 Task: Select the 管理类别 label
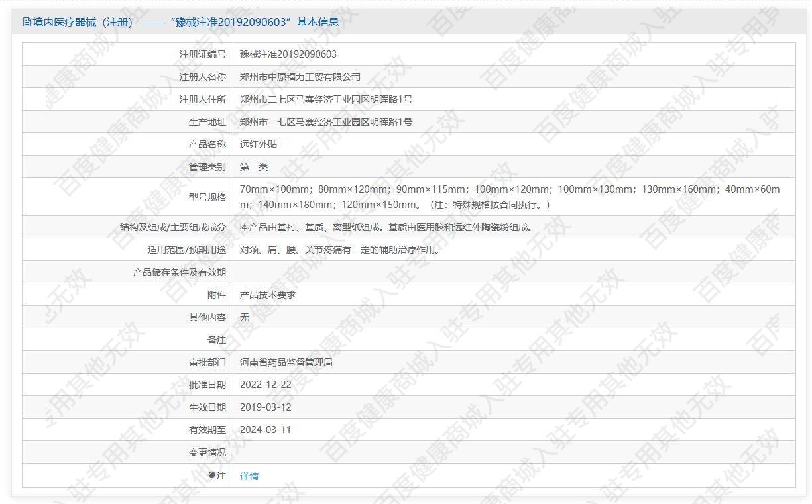[207, 167]
